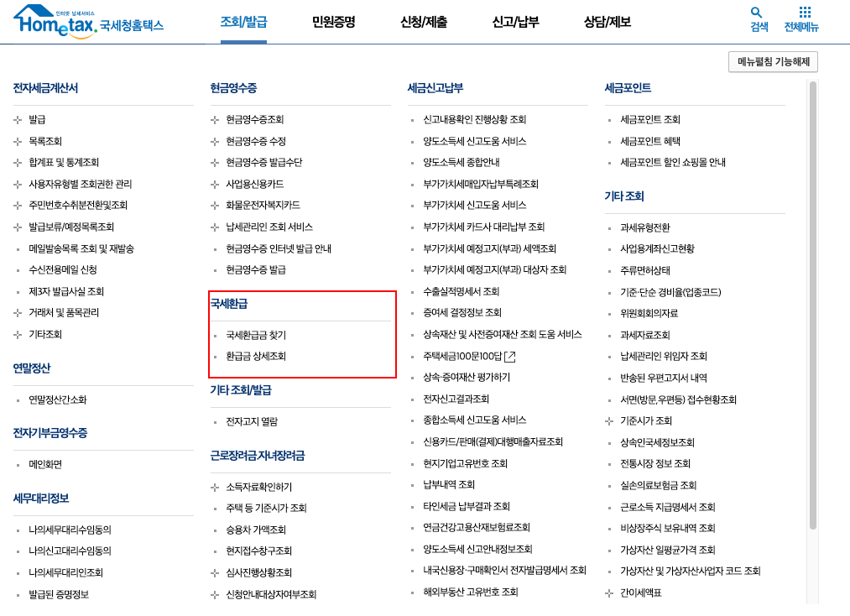
Task: Open 과세유형전환 link
Action: tap(645, 227)
